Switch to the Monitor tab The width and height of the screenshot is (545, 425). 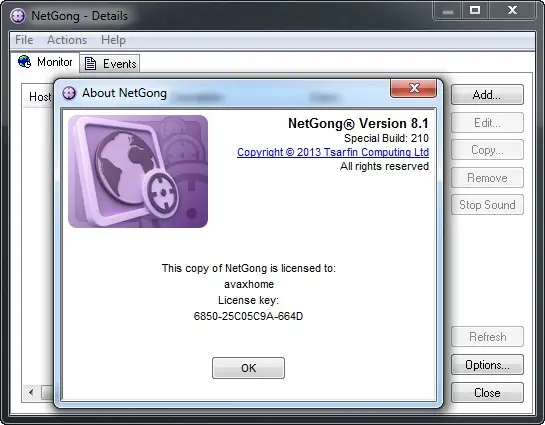pos(45,62)
